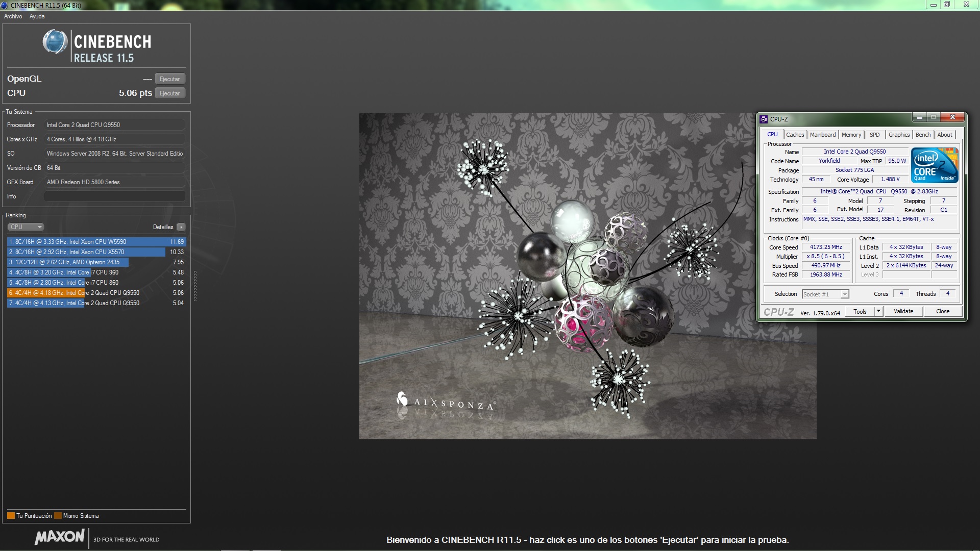Switch to the Memory tab in CPU-Z

[851, 135]
